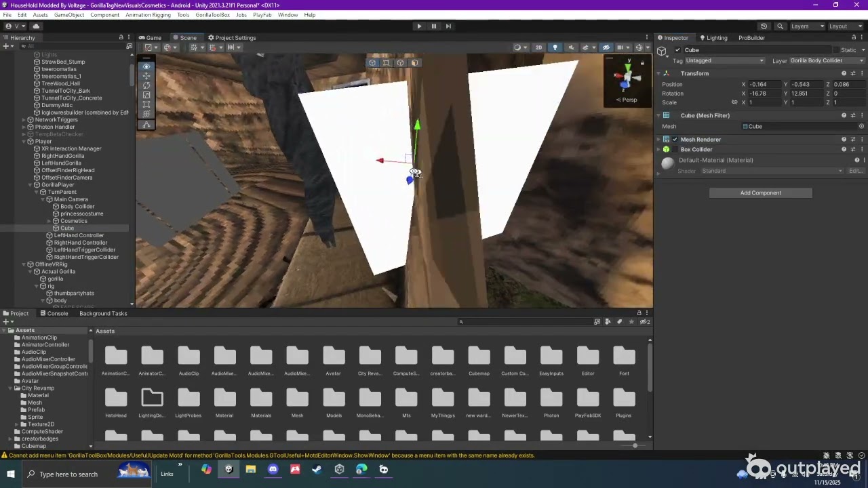Click the Undo History icon in toolbar
The height and width of the screenshot is (488, 868).
coord(764,26)
